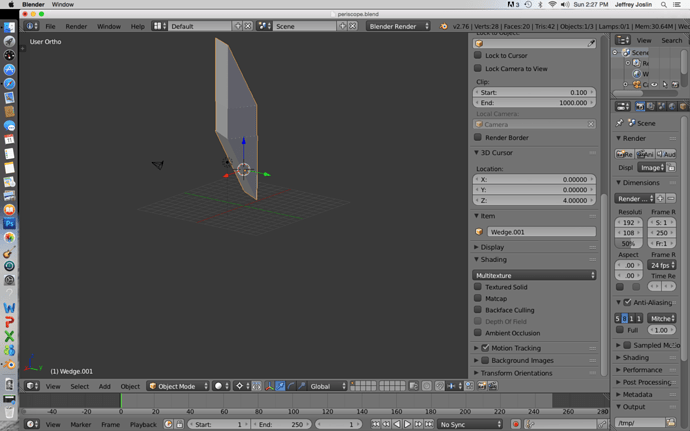Image resolution: width=690 pixels, height=431 pixels.
Task: Click the Animation render button
Action: click(x=647, y=154)
